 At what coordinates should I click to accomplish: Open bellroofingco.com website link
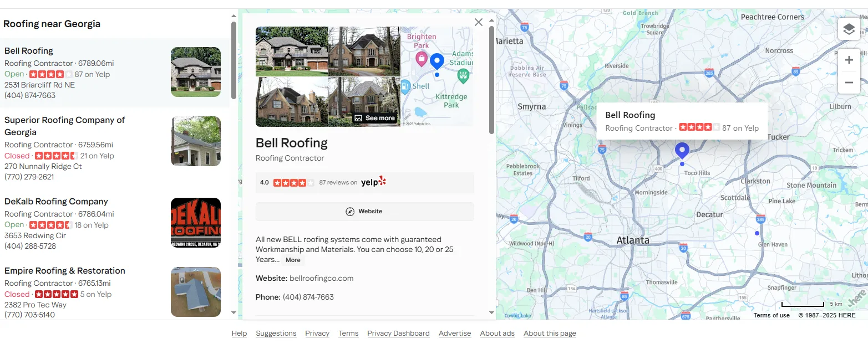pos(321,278)
